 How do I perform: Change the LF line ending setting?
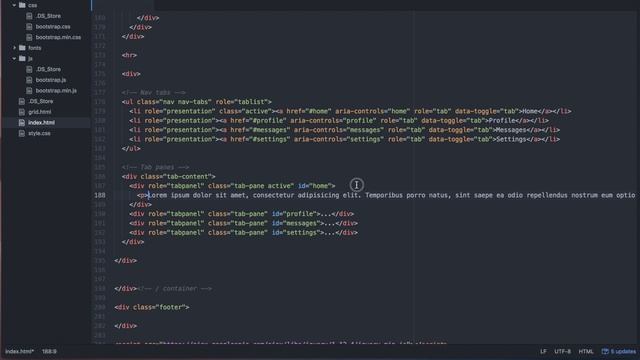click(543, 351)
